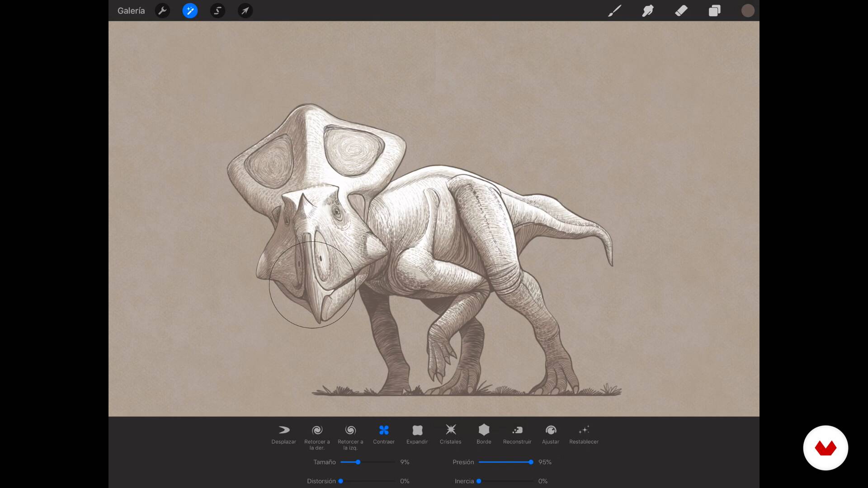
Task: Click the Tamaño 9% value
Action: 405,462
